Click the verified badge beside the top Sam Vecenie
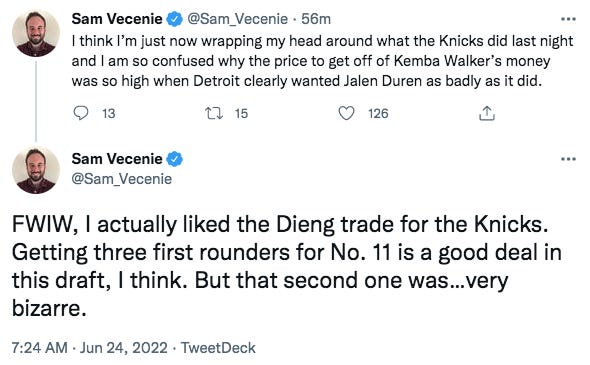Viewport: 590px width, 365px height. click(x=174, y=19)
